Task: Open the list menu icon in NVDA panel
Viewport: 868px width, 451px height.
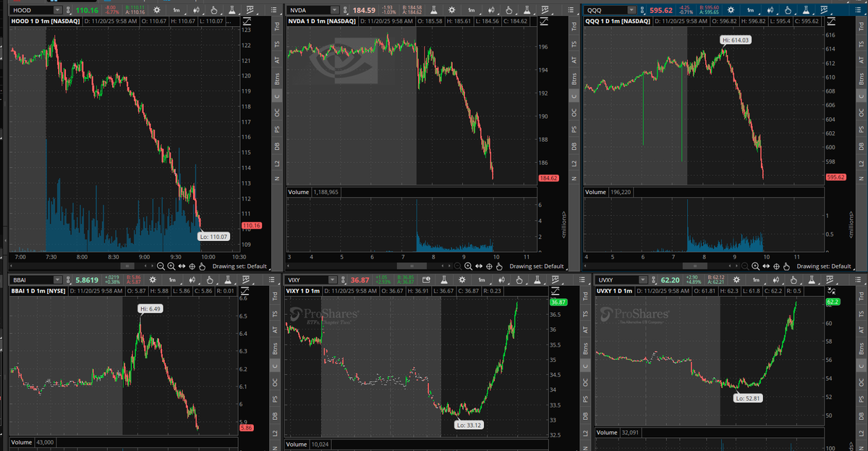Action: (x=569, y=10)
